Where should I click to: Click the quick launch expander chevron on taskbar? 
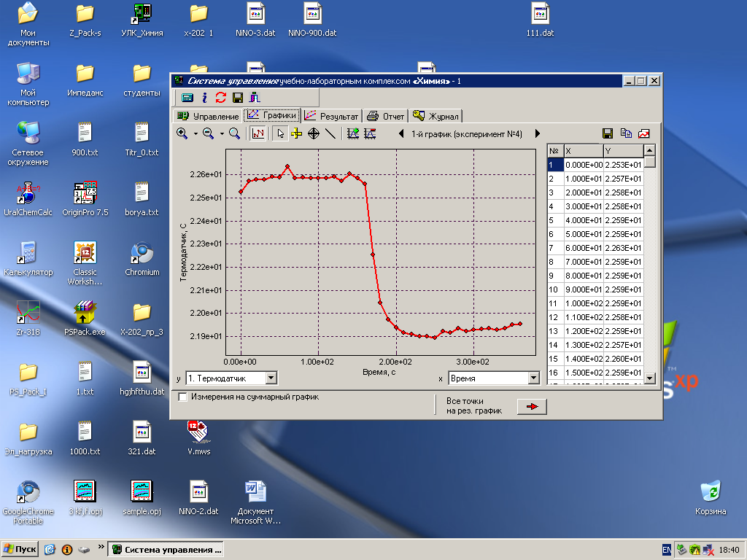101,547
